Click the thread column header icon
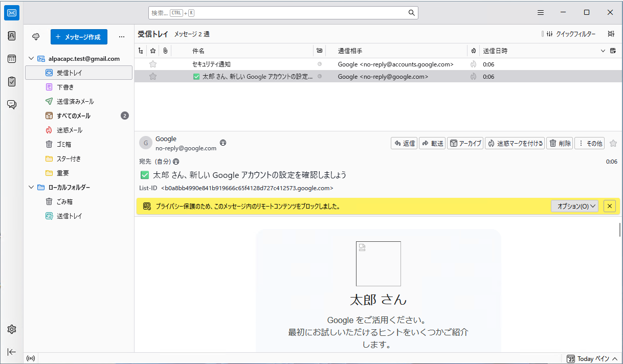Viewport: 623px width, 364px height. click(141, 51)
